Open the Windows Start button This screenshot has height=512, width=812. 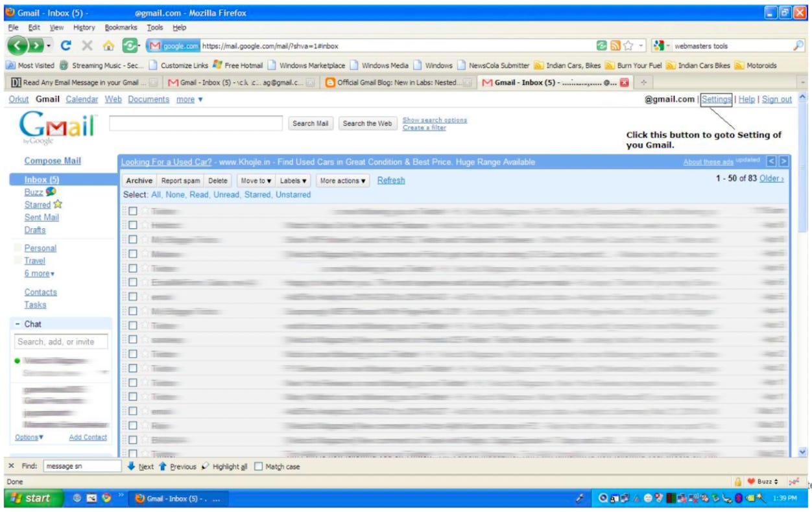coord(33,498)
